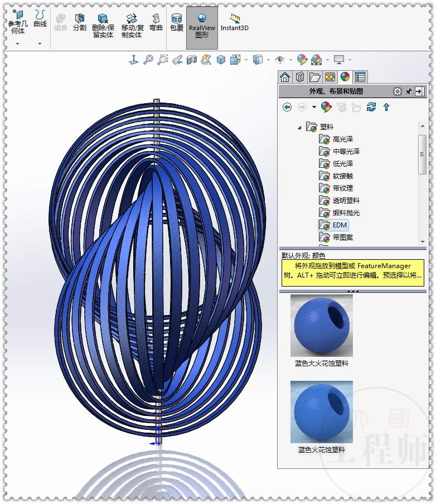Image resolution: width=436 pixels, height=504 pixels.
Task: Select 蓝色火花蚀塑料 appearance thumbnail
Action: [x=322, y=412]
